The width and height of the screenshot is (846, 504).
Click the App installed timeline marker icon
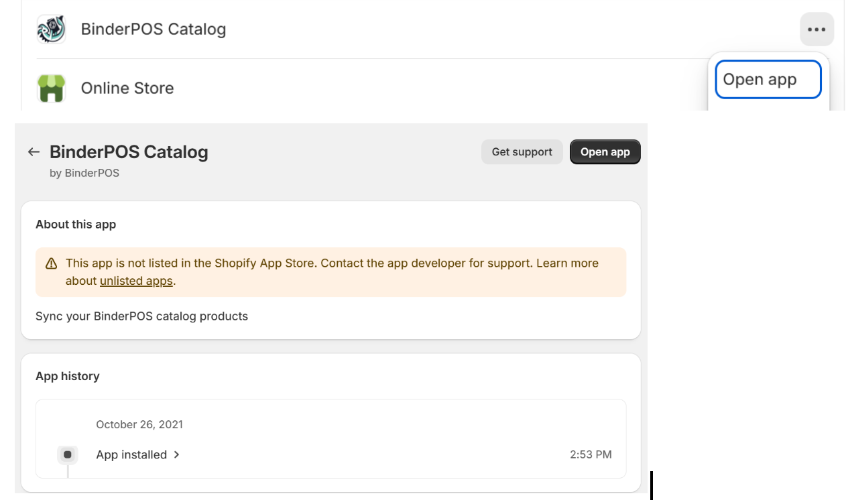pos(68,454)
